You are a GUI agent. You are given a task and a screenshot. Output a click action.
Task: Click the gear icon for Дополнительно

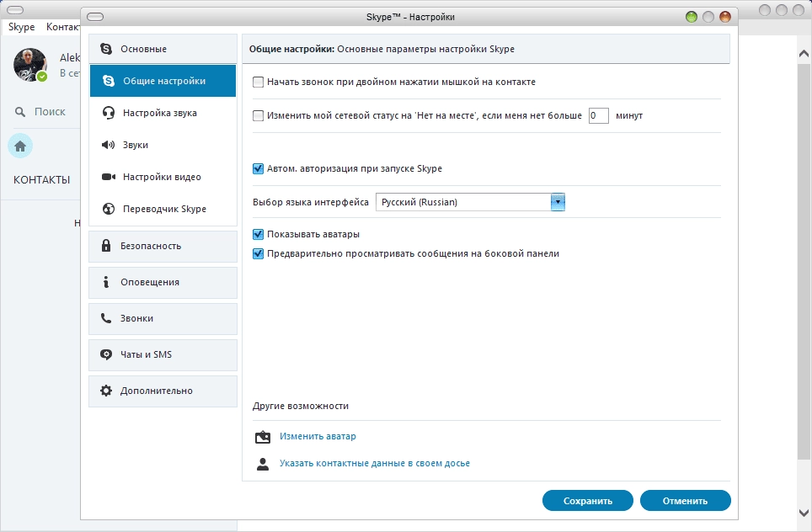pyautogui.click(x=106, y=391)
